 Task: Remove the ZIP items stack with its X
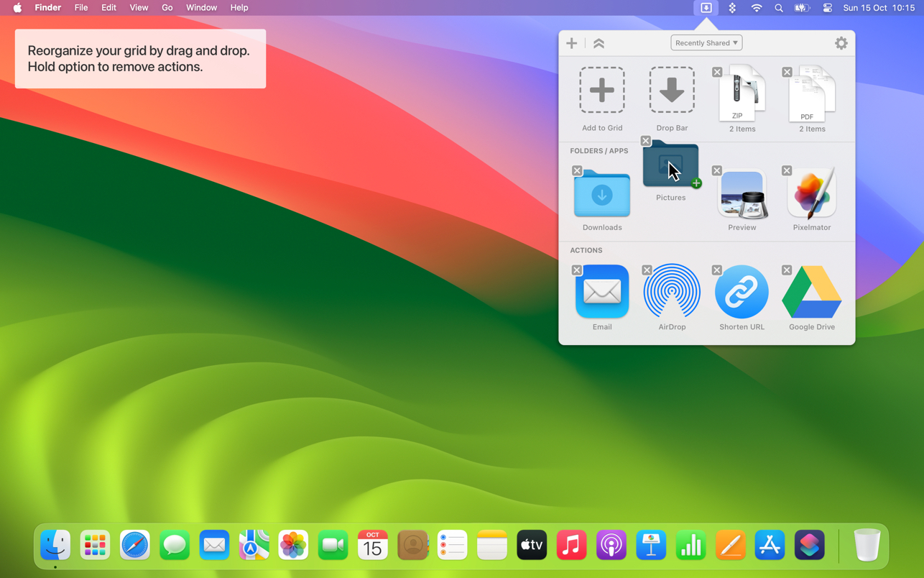tap(717, 72)
